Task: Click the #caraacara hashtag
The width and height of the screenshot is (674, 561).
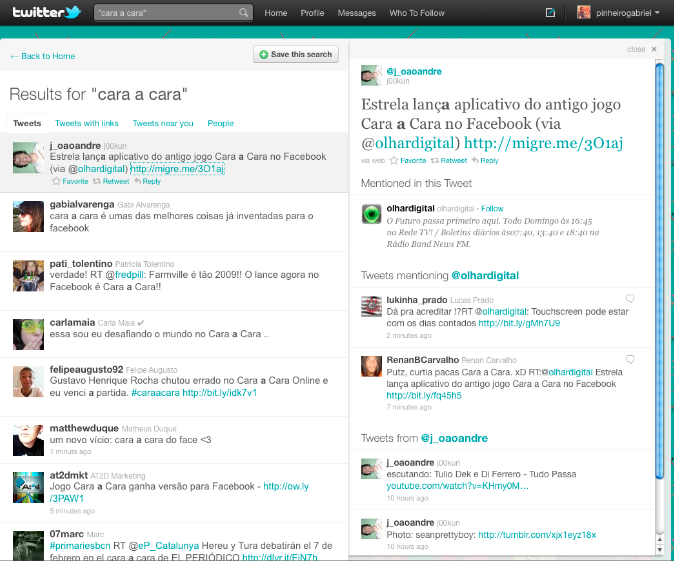Action: 155,392
